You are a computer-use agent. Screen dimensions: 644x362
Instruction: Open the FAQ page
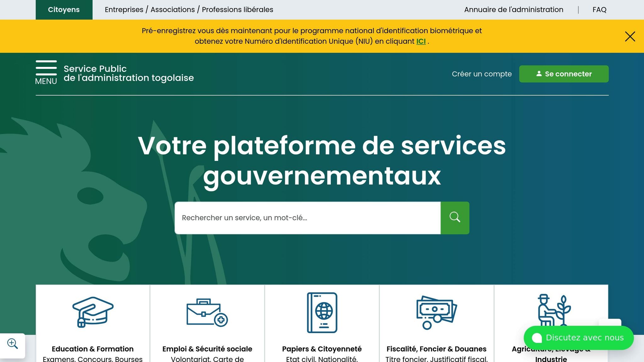[600, 9]
